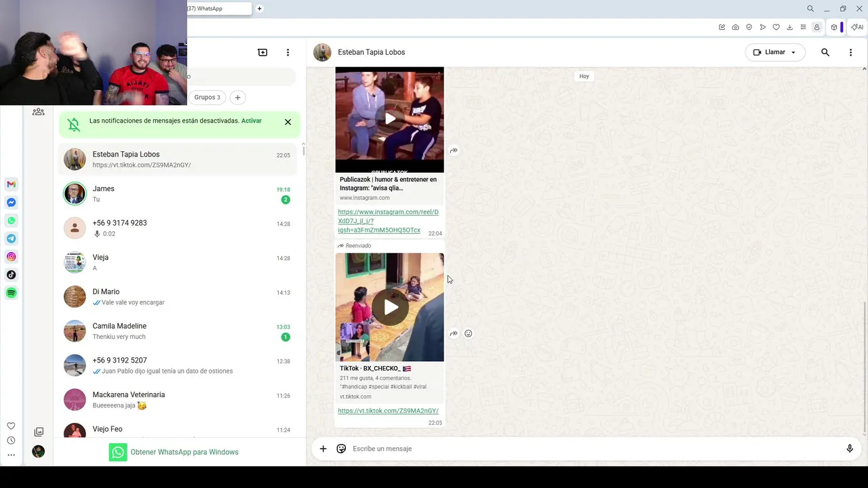Open WhatsApp Communities icon
The width and height of the screenshot is (868, 488).
point(39,112)
